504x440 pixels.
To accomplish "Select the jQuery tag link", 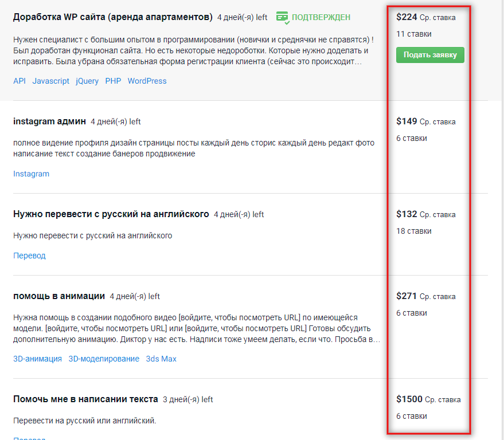I will coord(87,81).
